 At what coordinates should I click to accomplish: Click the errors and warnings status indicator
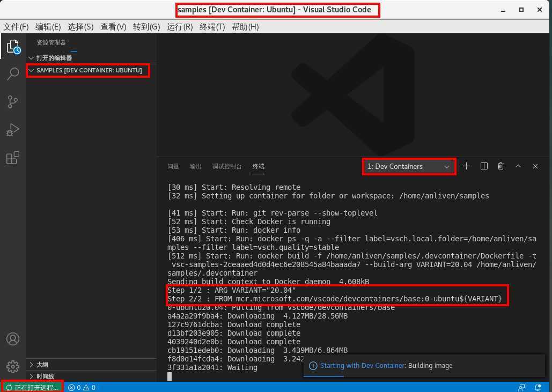tap(82, 387)
